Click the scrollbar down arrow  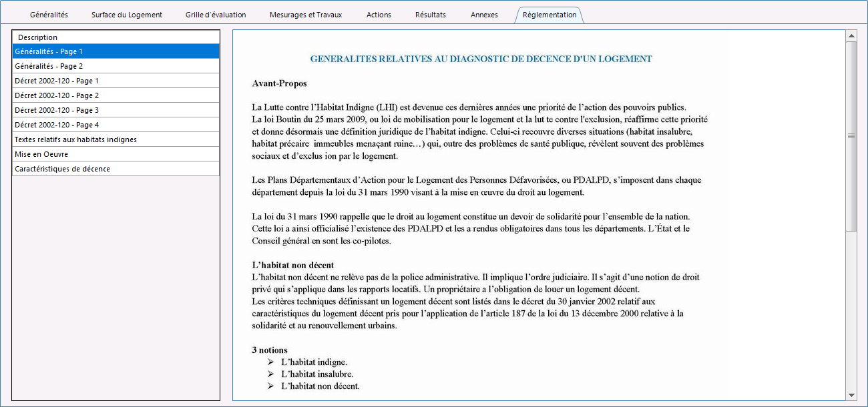tap(851, 395)
